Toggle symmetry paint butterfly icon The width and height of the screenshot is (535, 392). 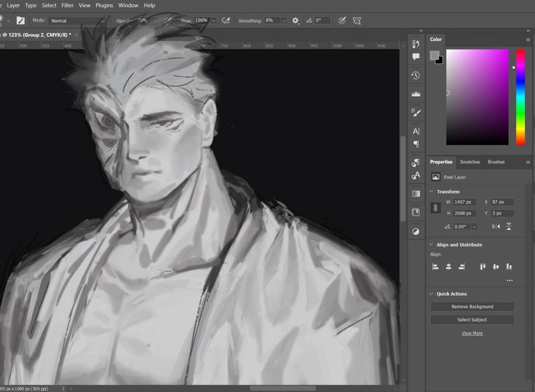[357, 20]
